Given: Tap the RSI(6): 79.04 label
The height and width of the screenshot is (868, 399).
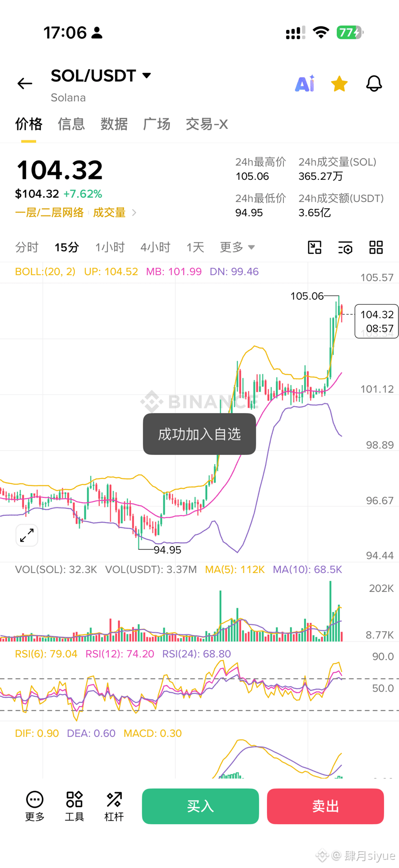Looking at the screenshot, I should pos(46,654).
